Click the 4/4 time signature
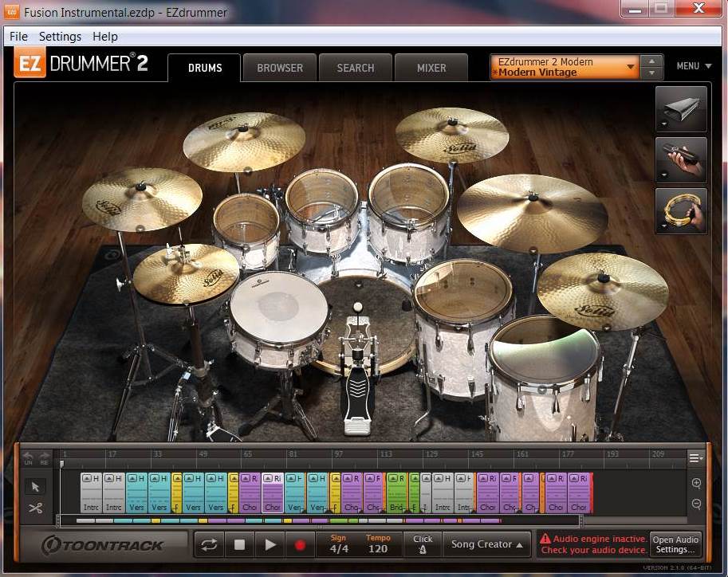The height and width of the screenshot is (577, 728). tap(339, 548)
